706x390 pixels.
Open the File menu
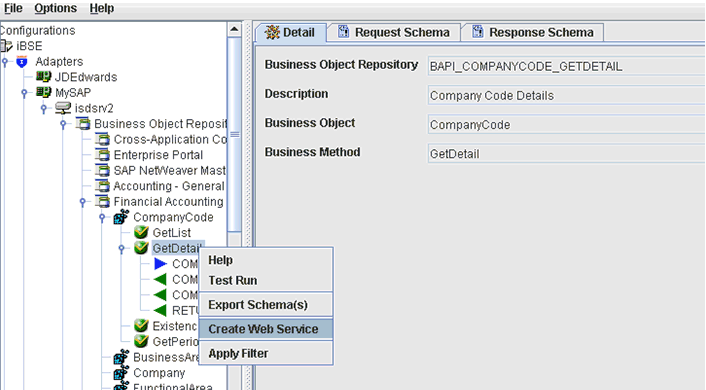coord(13,8)
